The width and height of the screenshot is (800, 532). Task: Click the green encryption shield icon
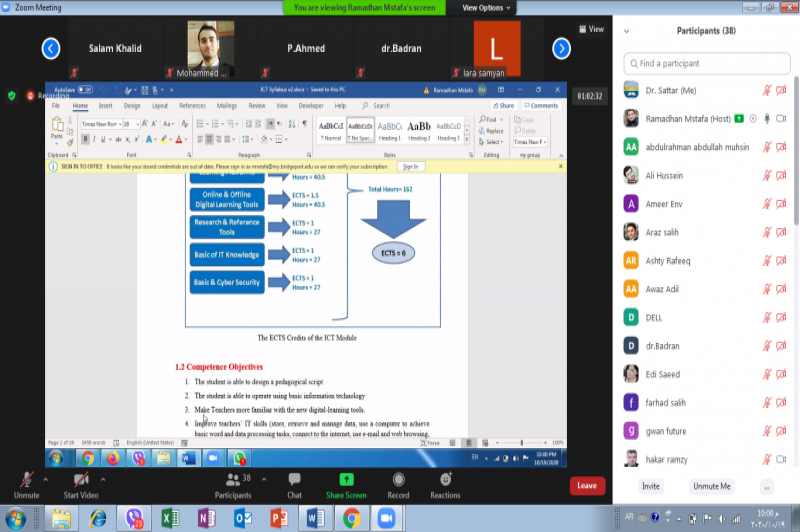[12, 96]
